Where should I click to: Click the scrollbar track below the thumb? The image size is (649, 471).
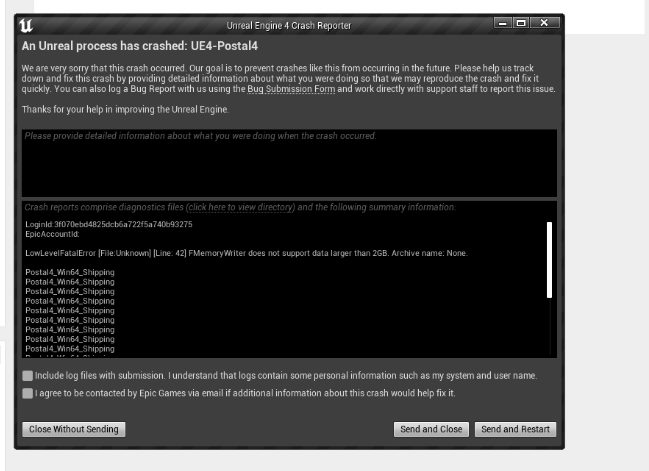(549, 328)
